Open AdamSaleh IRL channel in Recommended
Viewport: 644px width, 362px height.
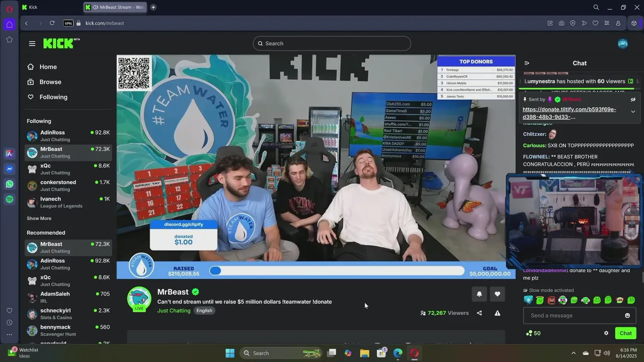(x=68, y=297)
